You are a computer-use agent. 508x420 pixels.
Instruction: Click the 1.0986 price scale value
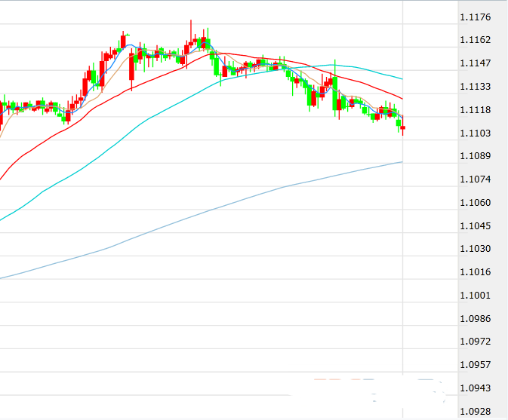475,319
